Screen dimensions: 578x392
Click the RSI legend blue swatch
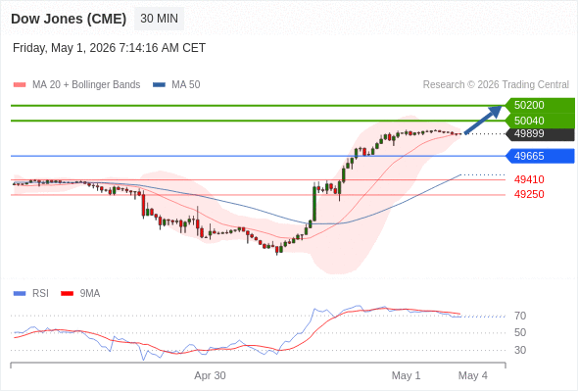pyautogui.click(x=20, y=294)
